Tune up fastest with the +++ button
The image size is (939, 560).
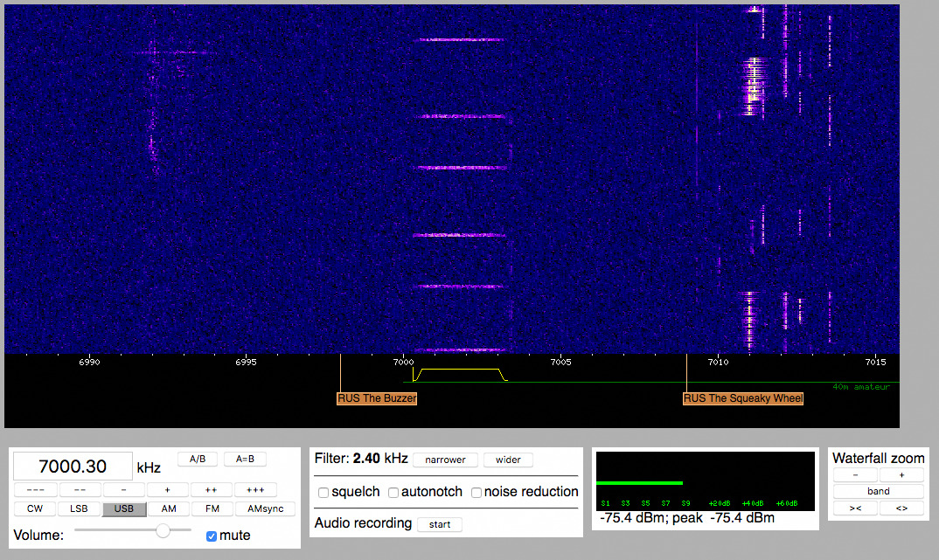point(255,489)
